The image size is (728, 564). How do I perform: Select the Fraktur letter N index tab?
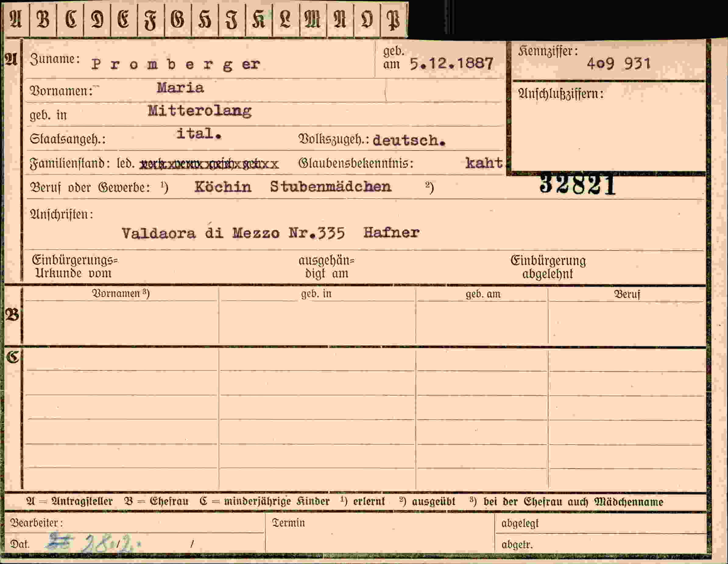(340, 19)
